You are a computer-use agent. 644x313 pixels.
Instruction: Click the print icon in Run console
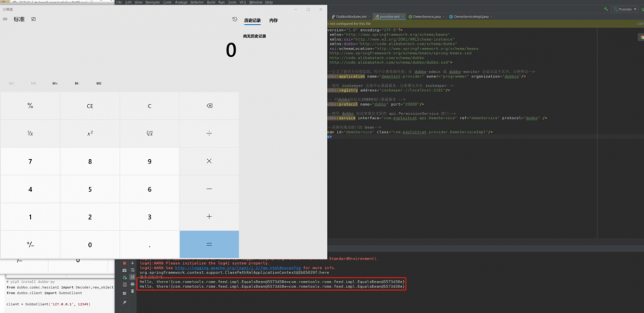pos(132,284)
